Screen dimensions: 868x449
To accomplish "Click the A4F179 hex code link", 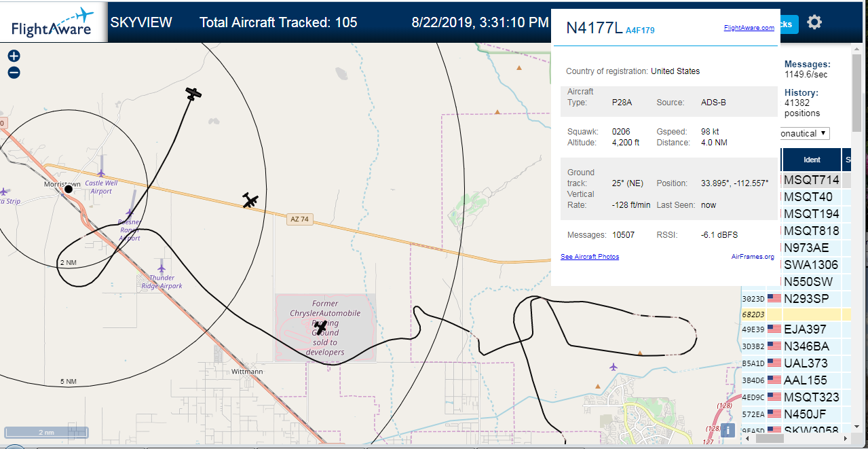I will pos(640,31).
